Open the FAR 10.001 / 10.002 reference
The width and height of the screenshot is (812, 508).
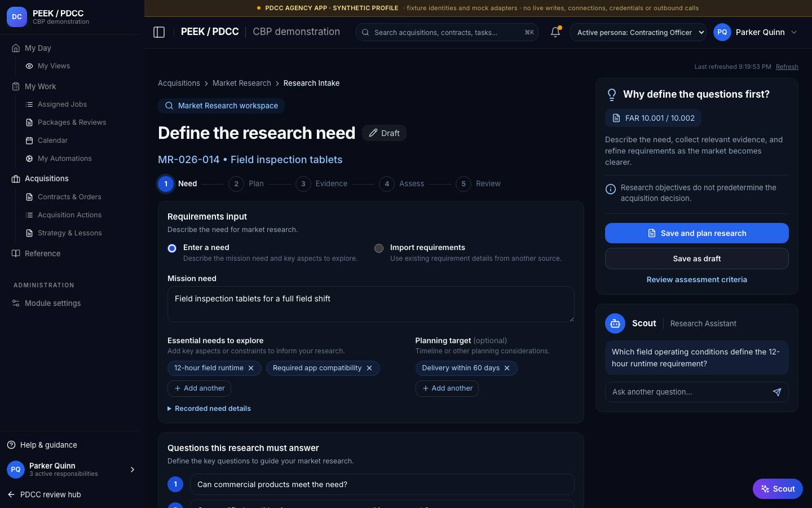click(x=654, y=118)
